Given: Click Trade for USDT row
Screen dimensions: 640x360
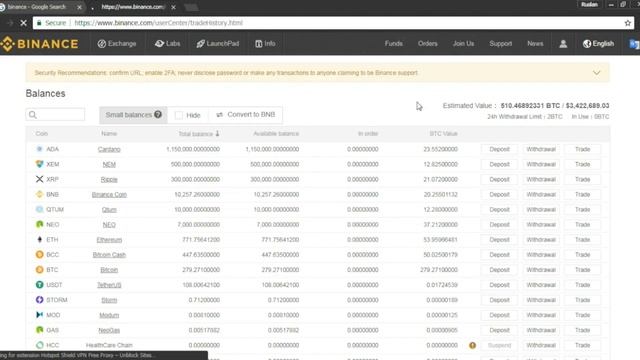Looking at the screenshot, I should click(582, 285).
